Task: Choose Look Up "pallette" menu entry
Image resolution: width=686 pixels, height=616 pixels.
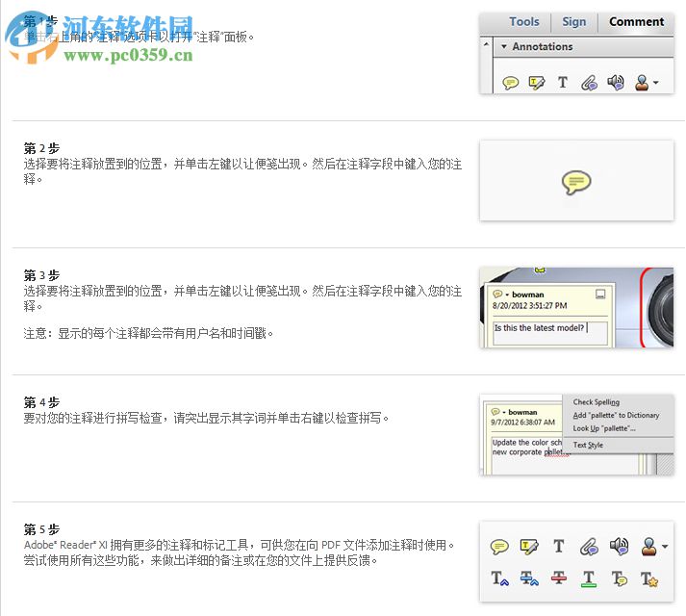Action: (604, 428)
